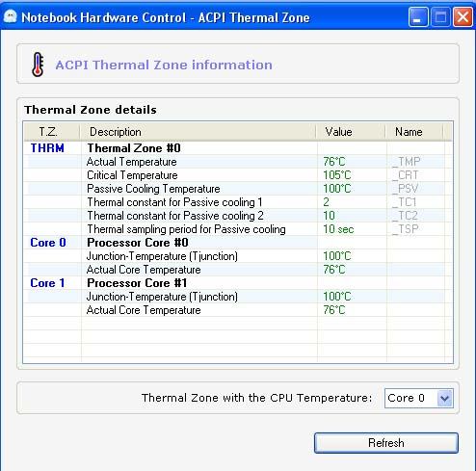
Task: Click the 105°C critical temperature value
Action: click(x=337, y=175)
